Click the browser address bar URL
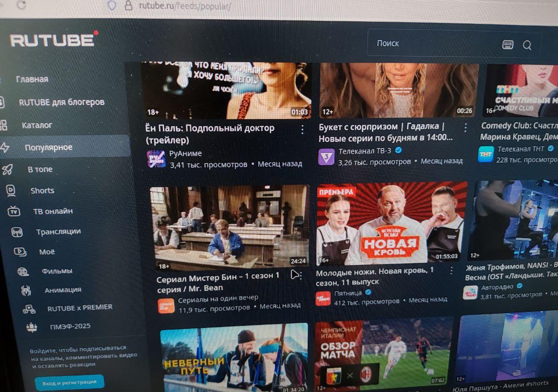The image size is (558, 392). pyautogui.click(x=185, y=6)
